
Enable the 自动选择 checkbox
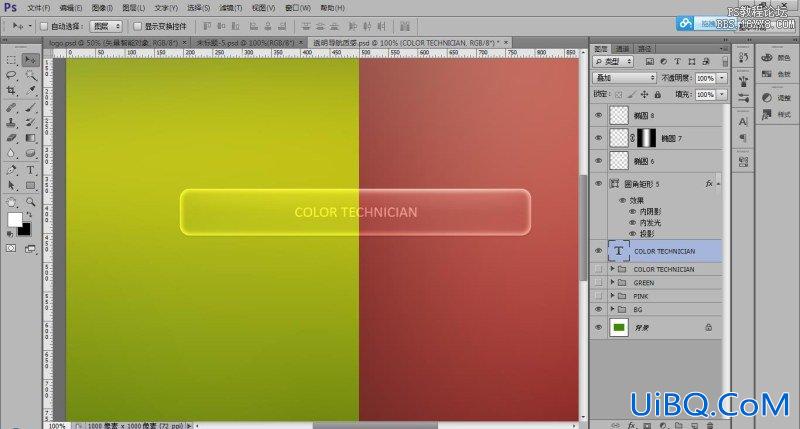click(x=44, y=26)
